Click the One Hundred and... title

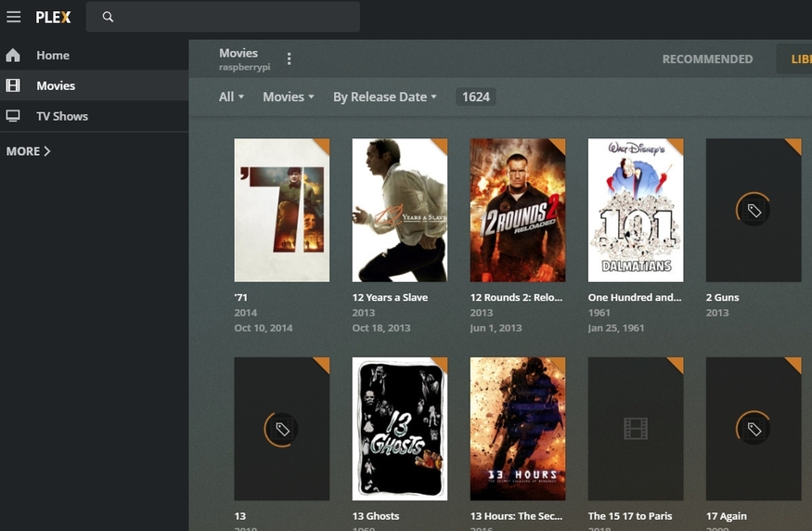(635, 297)
